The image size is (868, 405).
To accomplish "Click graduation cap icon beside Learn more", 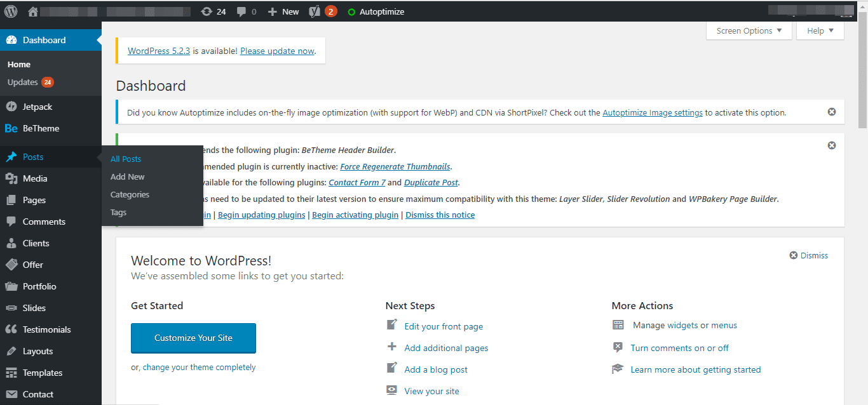I will [x=618, y=369].
